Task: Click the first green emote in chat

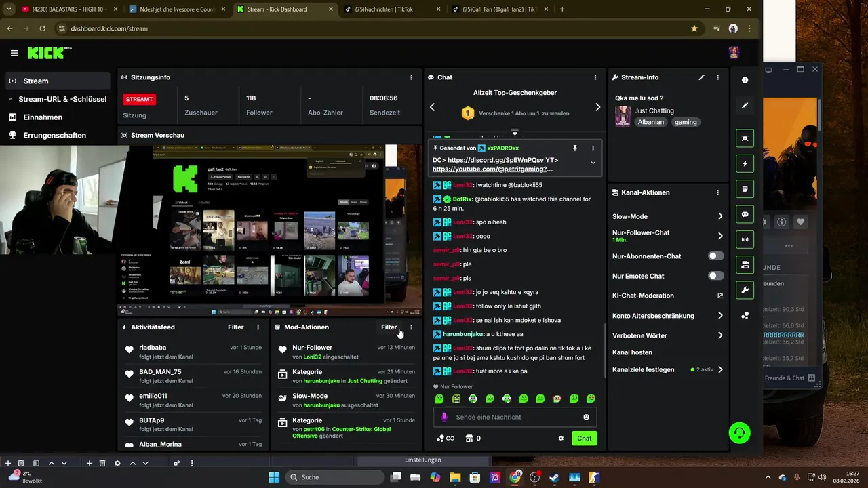Action: (x=439, y=399)
